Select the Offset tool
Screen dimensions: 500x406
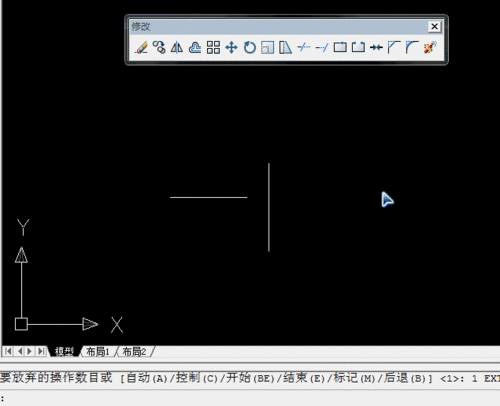195,47
